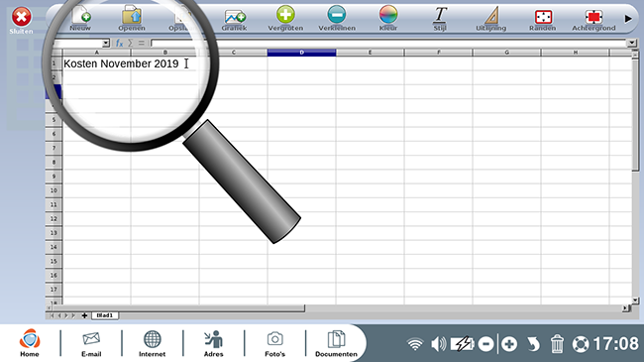Add a new sheet with the plus button
644x362 pixels.
click(84, 315)
